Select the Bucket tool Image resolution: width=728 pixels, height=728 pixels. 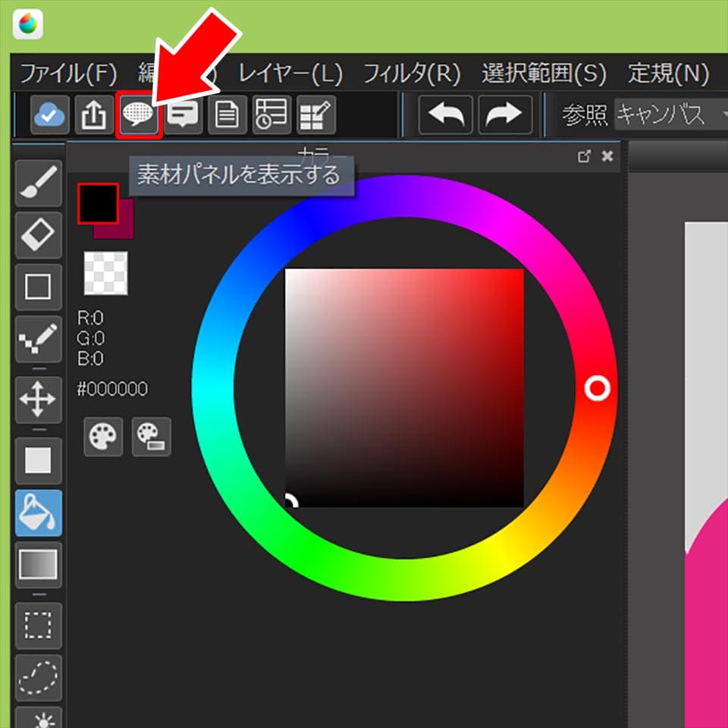pyautogui.click(x=39, y=513)
